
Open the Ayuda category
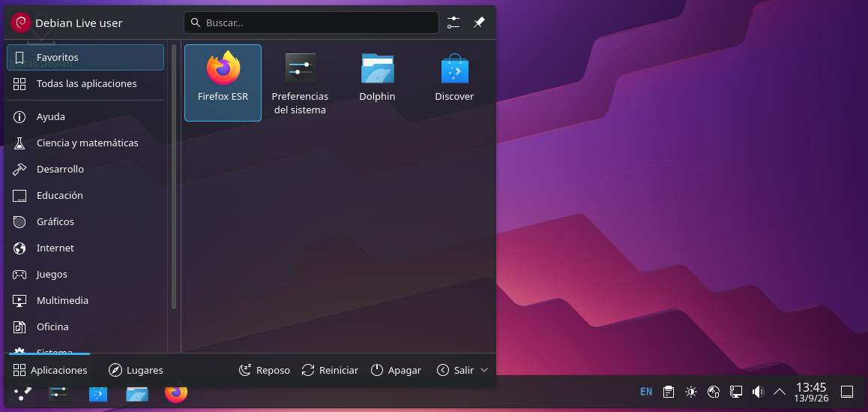point(85,117)
